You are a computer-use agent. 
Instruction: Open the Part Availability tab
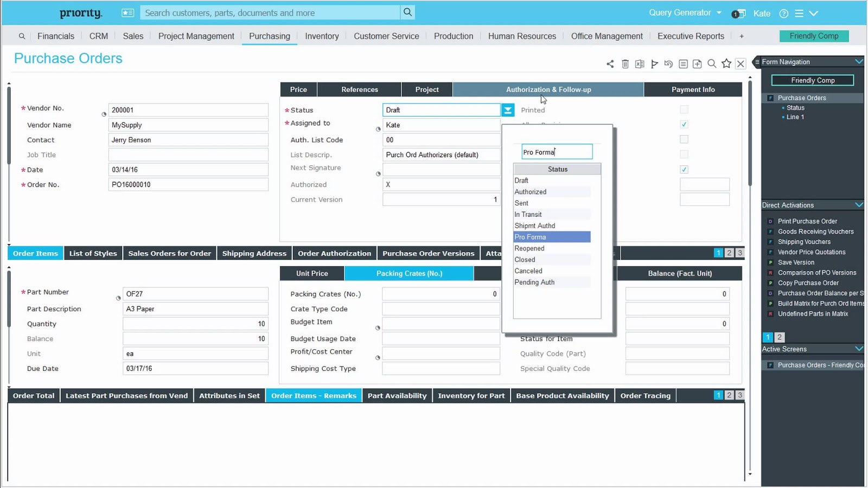[397, 396]
